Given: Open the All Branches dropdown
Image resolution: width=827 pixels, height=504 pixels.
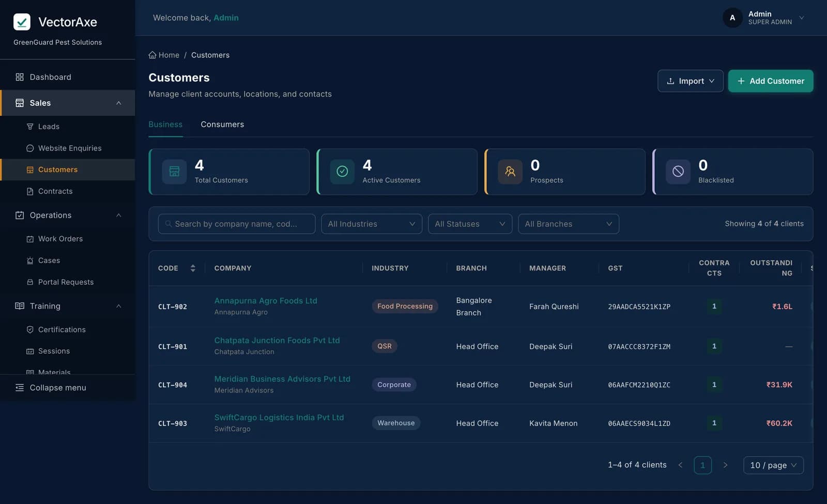Looking at the screenshot, I should click(x=569, y=224).
